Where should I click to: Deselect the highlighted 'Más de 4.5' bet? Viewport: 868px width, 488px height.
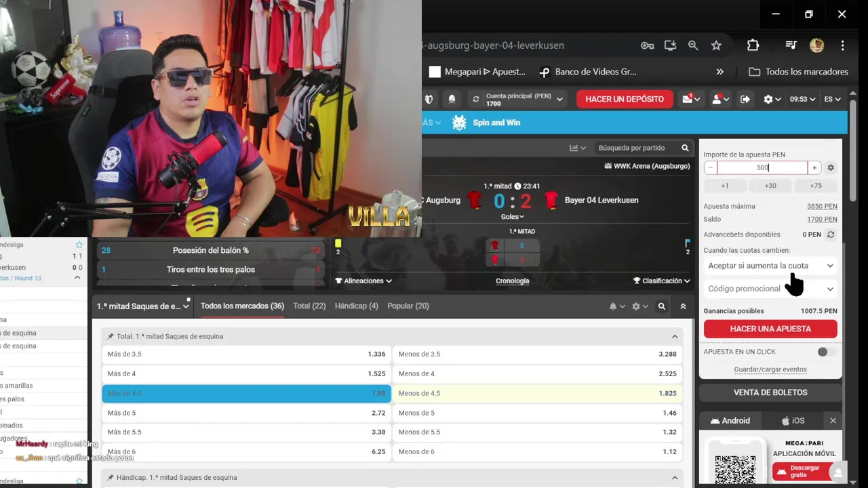[x=246, y=393]
